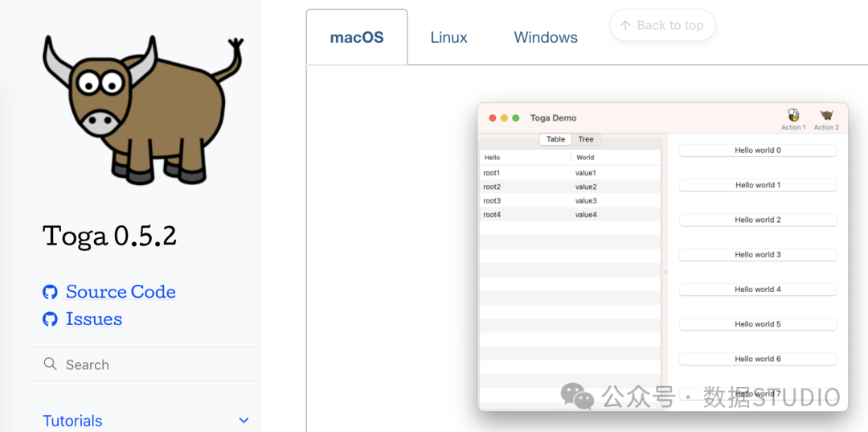The image size is (868, 432).
Task: Select the root3 table row
Action: click(570, 200)
